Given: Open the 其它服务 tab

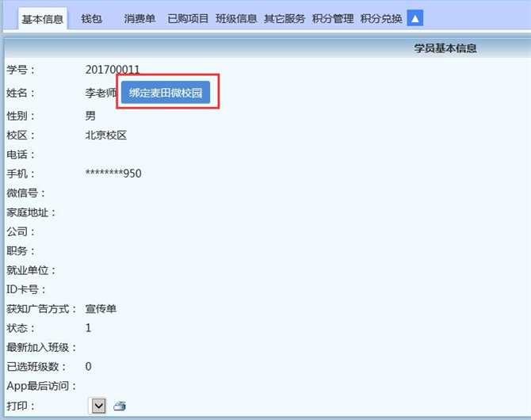Looking at the screenshot, I should 285,19.
